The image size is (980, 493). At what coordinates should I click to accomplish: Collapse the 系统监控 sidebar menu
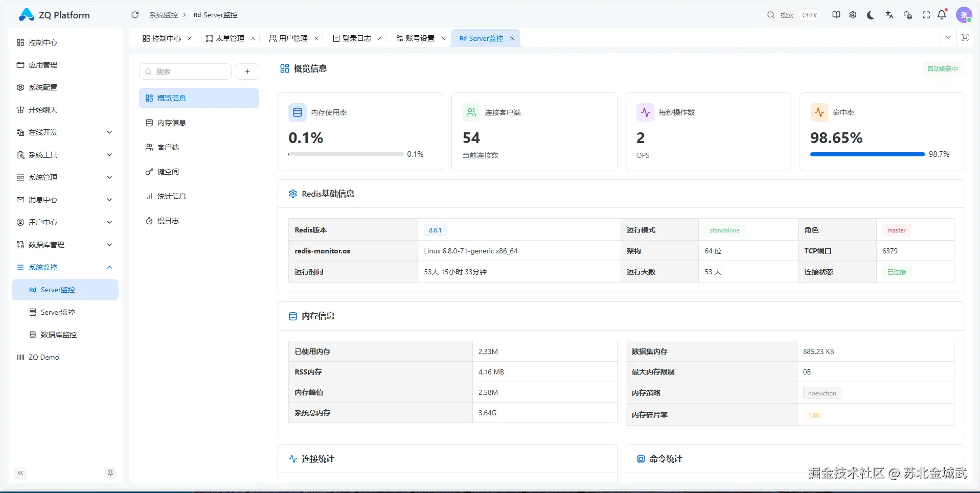pos(65,267)
